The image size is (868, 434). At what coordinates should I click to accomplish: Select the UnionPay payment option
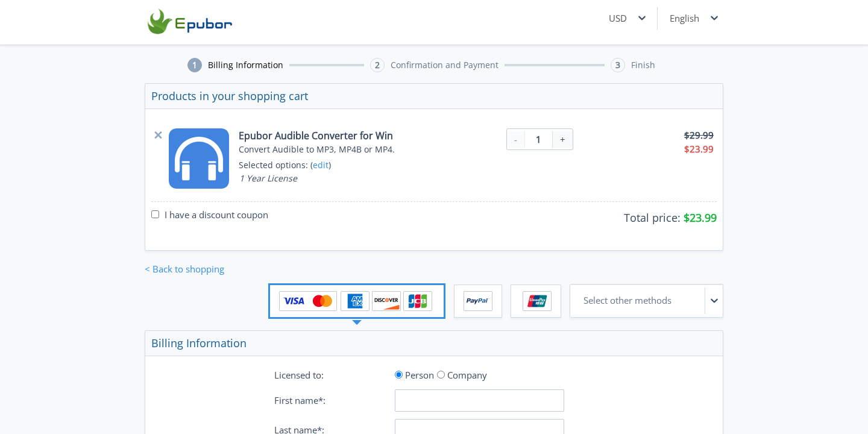536,301
